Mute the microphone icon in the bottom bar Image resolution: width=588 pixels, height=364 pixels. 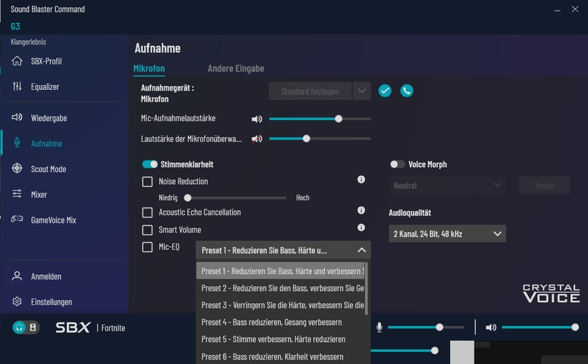tap(379, 327)
